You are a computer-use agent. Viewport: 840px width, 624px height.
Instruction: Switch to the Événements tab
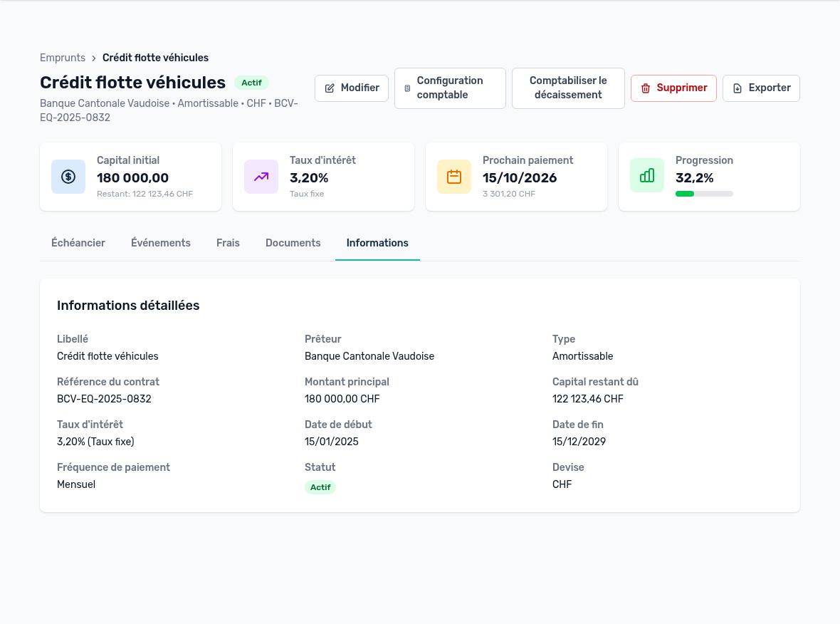[x=161, y=243]
